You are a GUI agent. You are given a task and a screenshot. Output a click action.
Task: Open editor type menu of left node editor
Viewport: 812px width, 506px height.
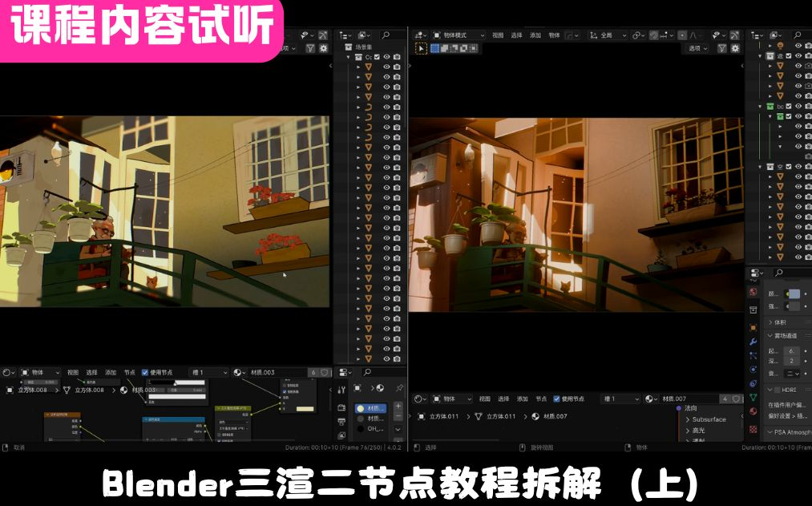(x=8, y=372)
